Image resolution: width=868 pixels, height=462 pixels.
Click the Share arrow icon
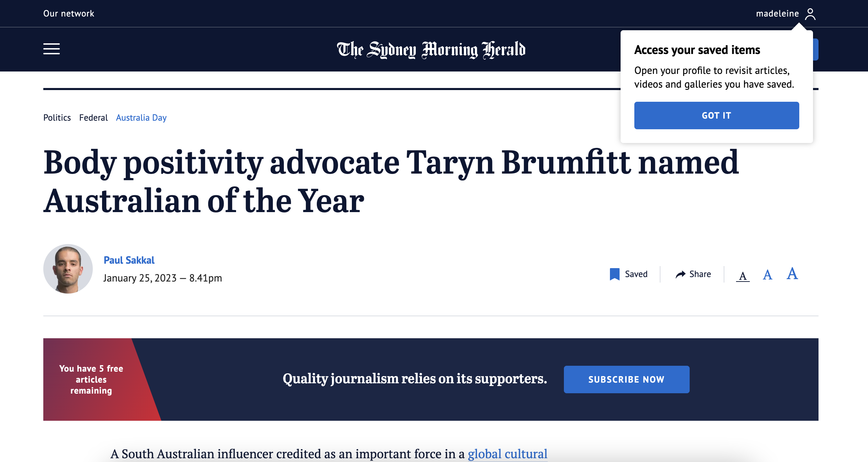point(680,274)
